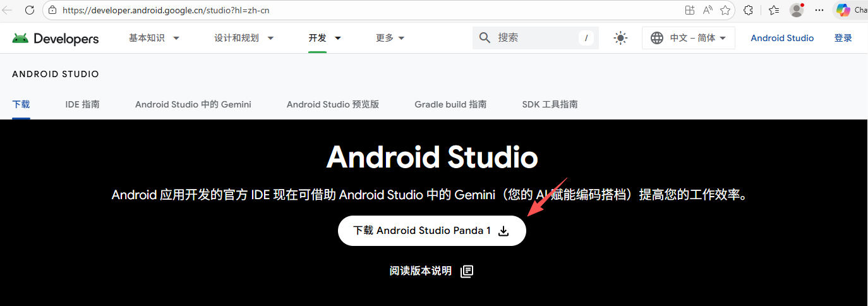Click the 开发 menu item

click(317, 38)
